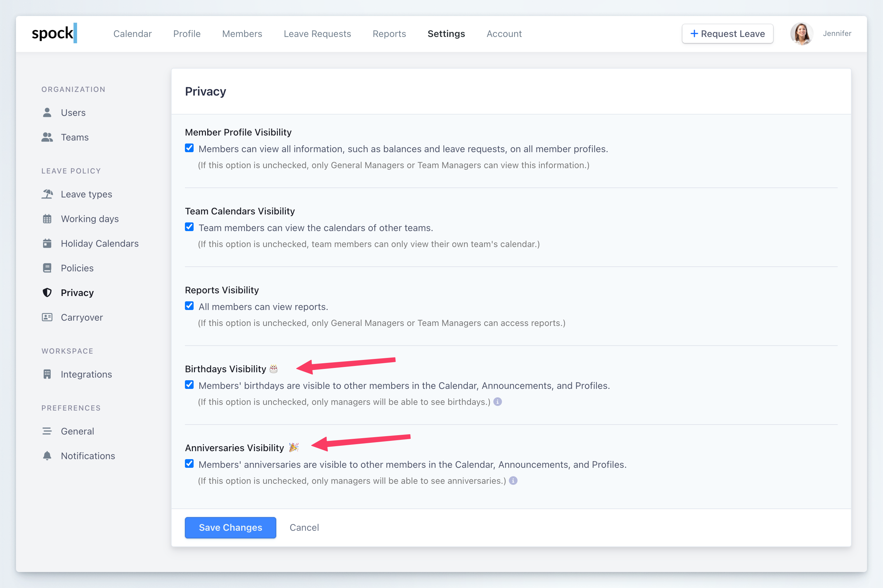Toggle the Anniversaries Visibility checkbox

tap(190, 464)
